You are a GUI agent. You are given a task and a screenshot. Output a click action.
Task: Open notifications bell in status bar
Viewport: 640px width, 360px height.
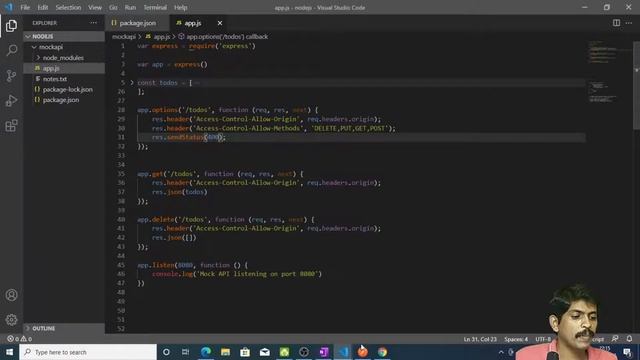[x=629, y=339]
